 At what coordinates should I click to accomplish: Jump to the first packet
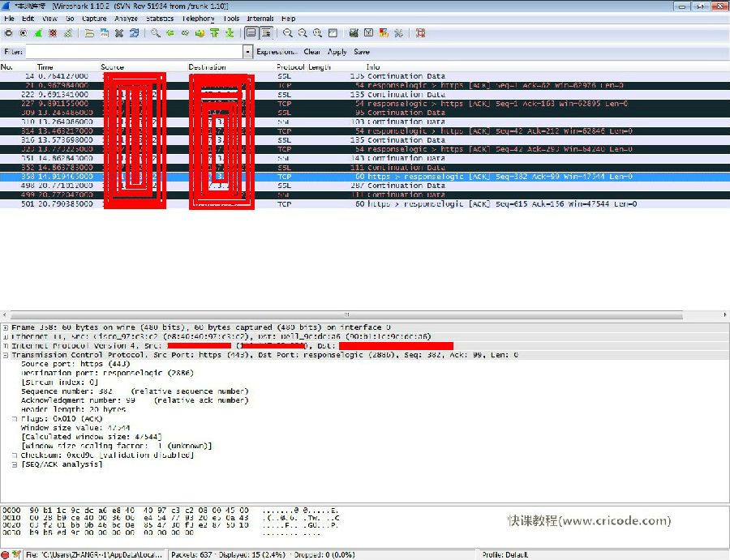tap(215, 33)
